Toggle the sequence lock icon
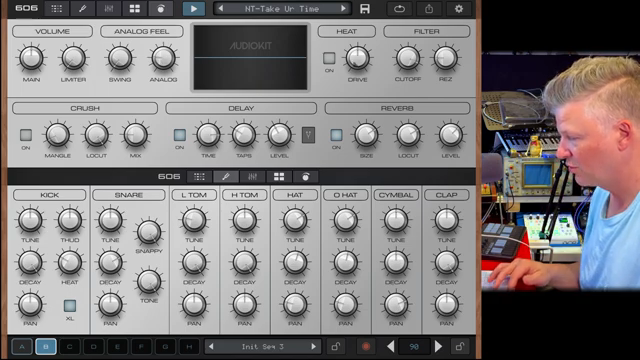 coord(336,347)
